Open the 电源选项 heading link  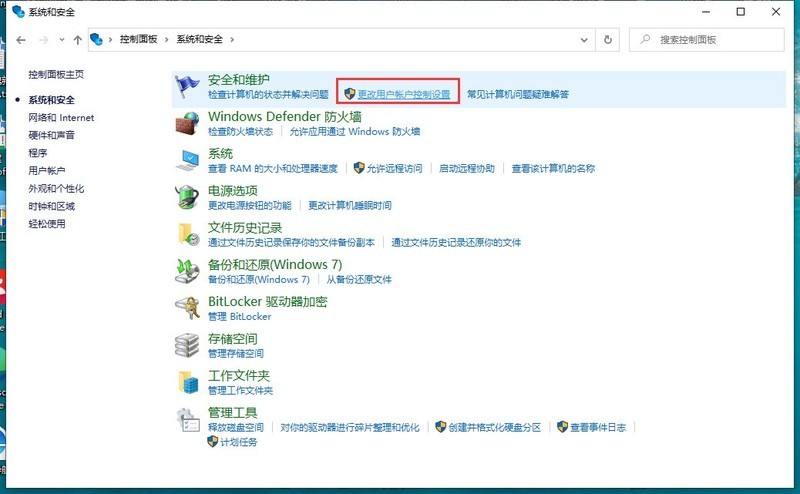point(233,190)
